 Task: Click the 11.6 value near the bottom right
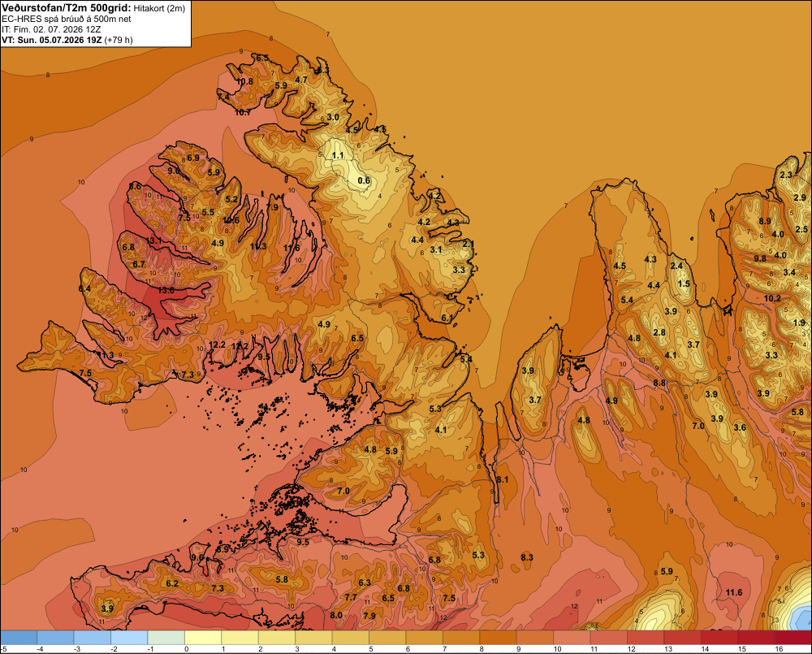pyautogui.click(x=734, y=592)
